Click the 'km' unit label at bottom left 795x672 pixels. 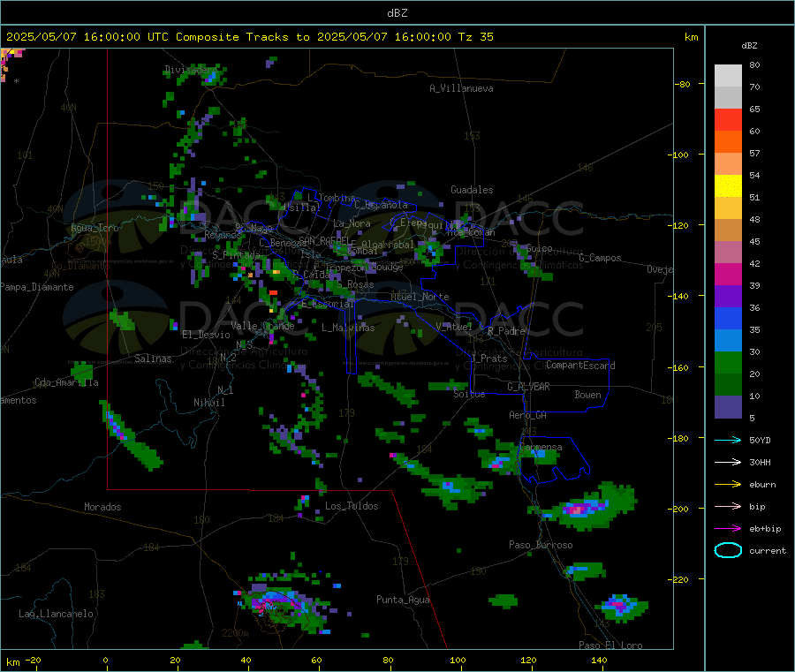[x=12, y=662]
